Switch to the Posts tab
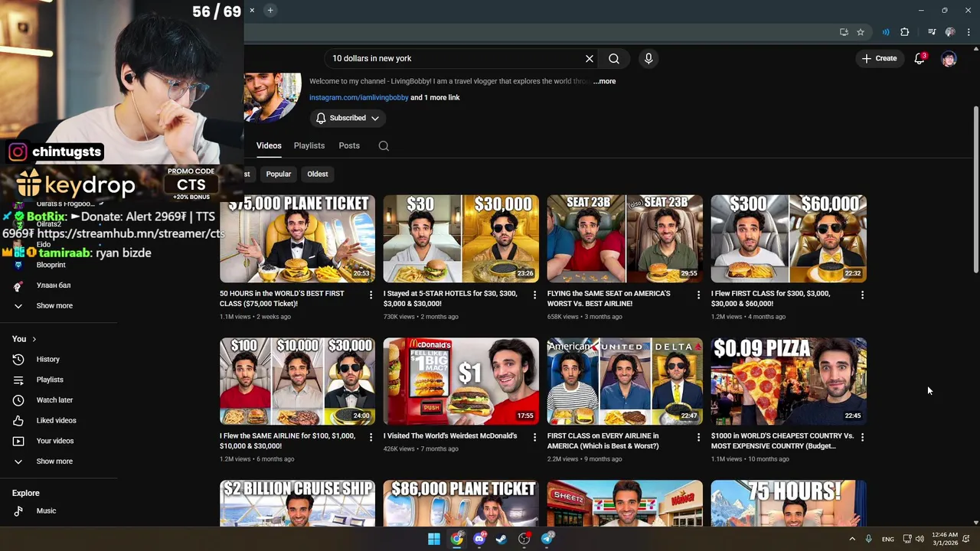Viewport: 980px width, 551px height. pos(349,145)
